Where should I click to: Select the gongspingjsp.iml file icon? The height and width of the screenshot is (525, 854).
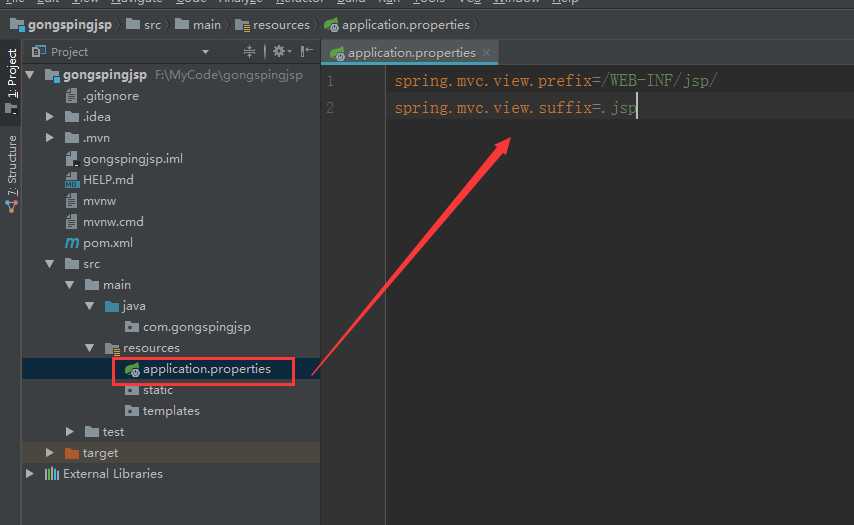(x=71, y=159)
